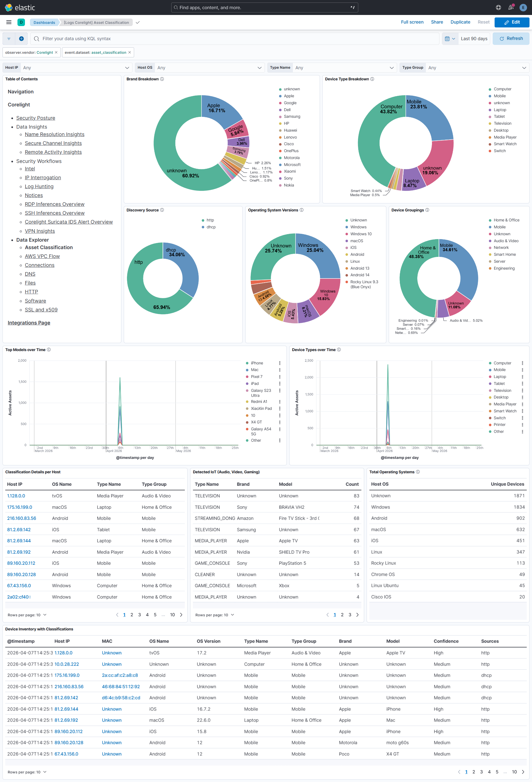Change rows per page in Classification Details

click(x=27, y=615)
